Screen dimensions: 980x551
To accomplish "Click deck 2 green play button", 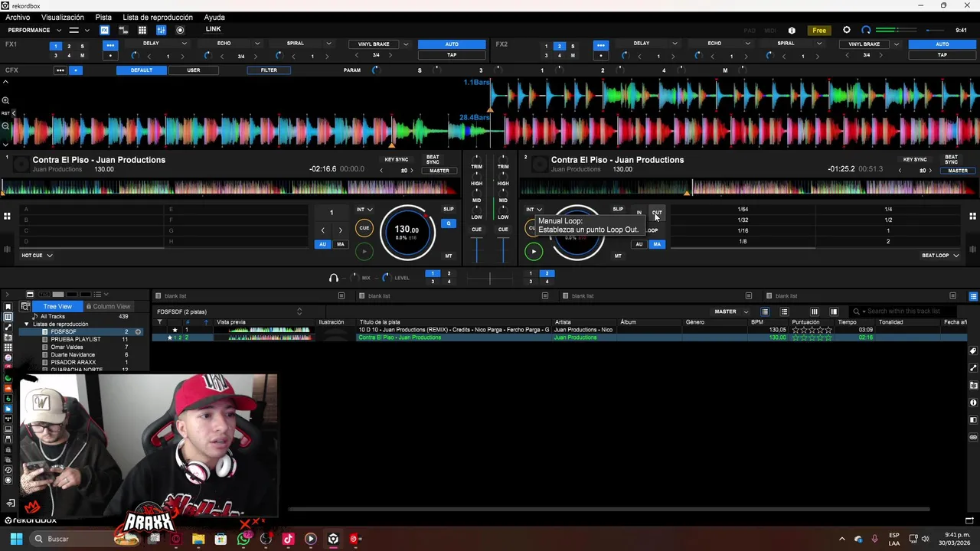I will point(534,251).
